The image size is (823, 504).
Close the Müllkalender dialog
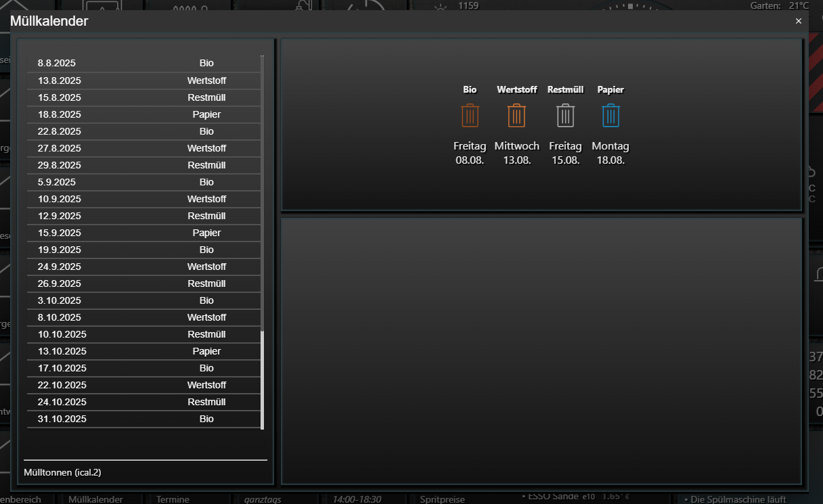798,21
